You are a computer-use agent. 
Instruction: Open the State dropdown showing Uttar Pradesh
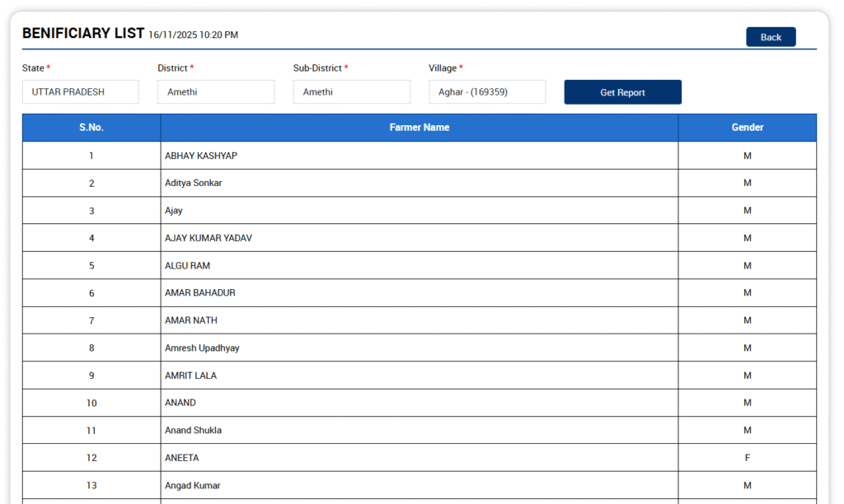point(80,92)
